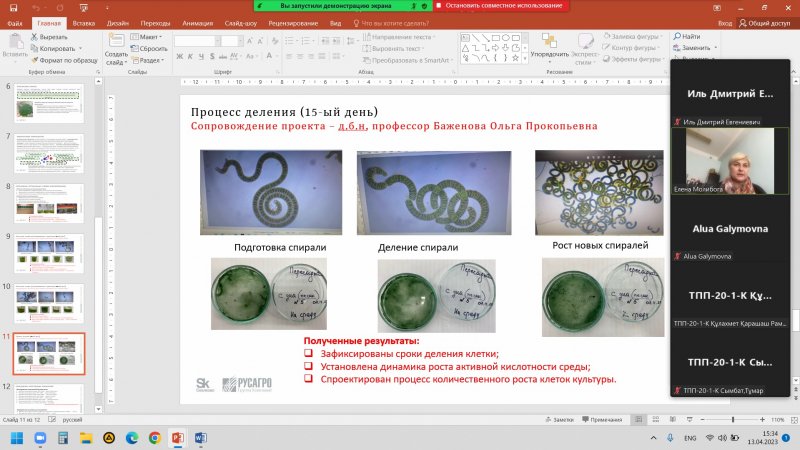The image size is (800, 450).
Task: Switch to the Переходы tab
Action: click(x=155, y=23)
